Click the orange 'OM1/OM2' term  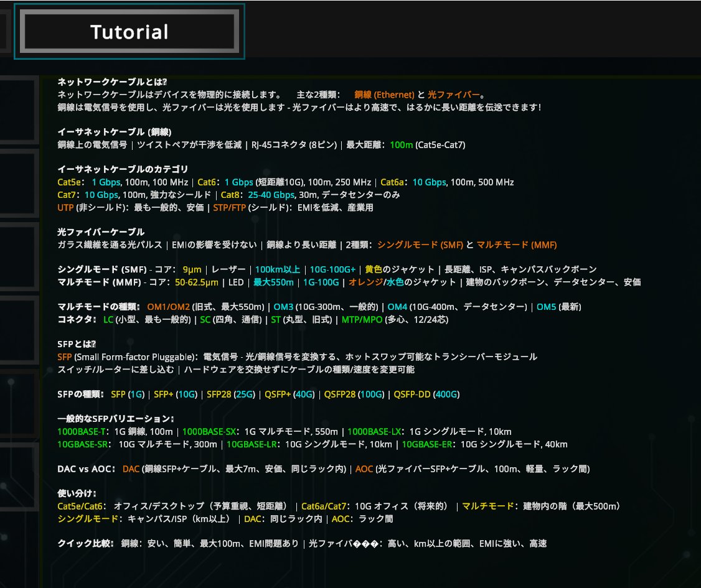169,307
